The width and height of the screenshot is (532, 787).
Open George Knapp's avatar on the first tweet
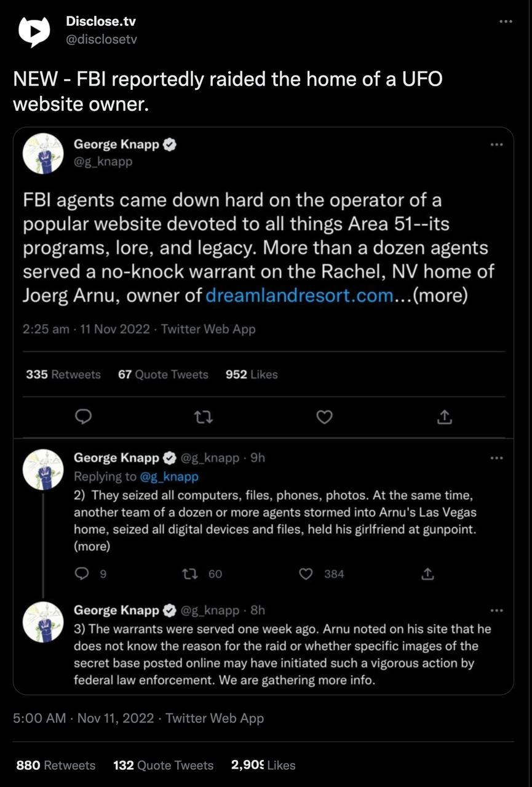(x=43, y=153)
